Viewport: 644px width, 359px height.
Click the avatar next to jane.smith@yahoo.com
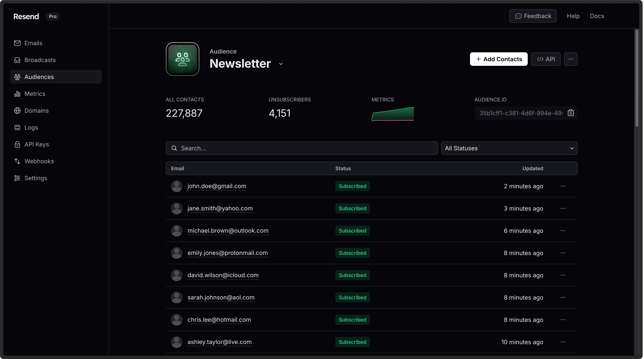pos(177,208)
